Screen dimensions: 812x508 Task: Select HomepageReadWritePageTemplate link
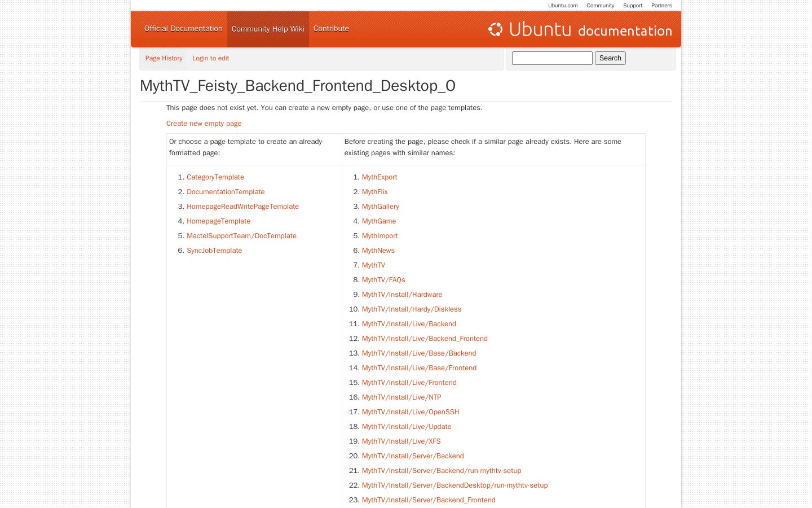(242, 207)
